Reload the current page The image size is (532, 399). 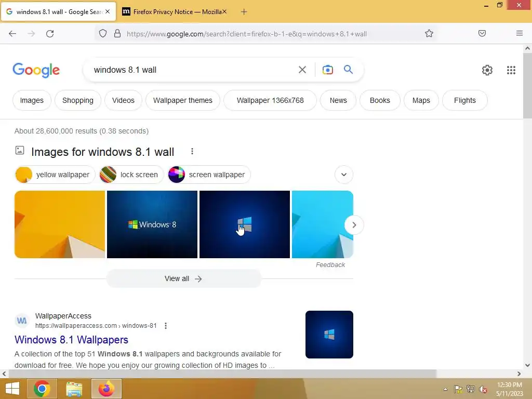click(x=50, y=34)
